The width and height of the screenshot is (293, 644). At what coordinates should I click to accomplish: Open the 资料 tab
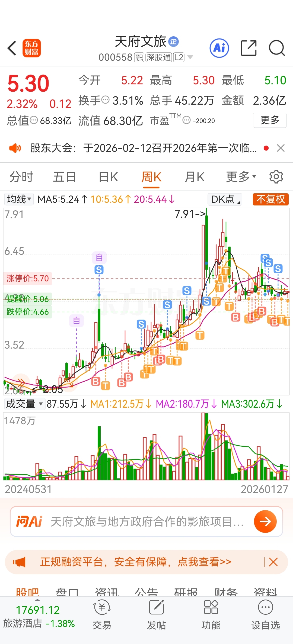tap(266, 592)
